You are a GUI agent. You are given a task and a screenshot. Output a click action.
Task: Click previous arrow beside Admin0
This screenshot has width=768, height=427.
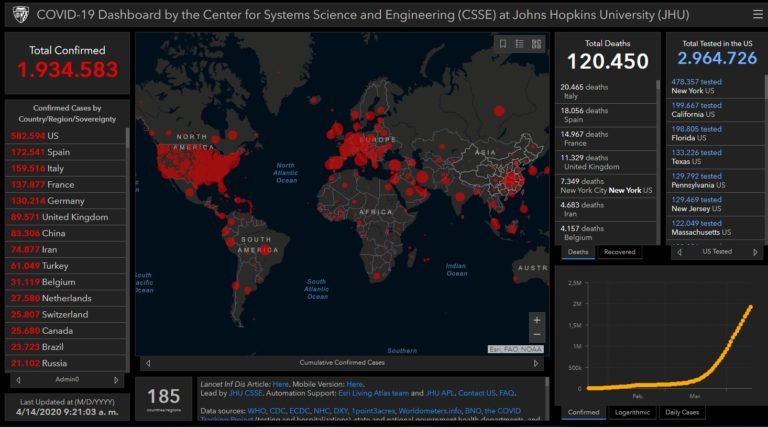click(x=17, y=380)
